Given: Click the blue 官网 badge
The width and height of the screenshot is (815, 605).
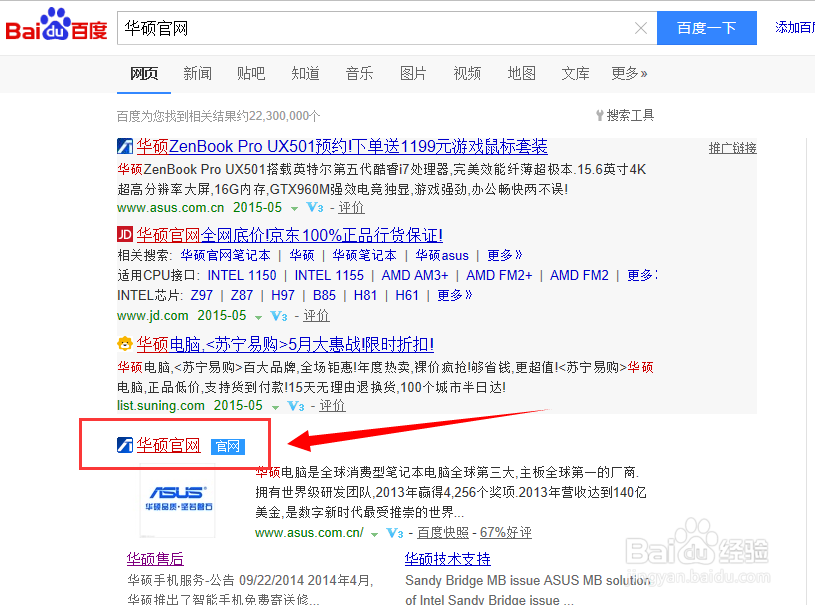Looking at the screenshot, I should [228, 446].
